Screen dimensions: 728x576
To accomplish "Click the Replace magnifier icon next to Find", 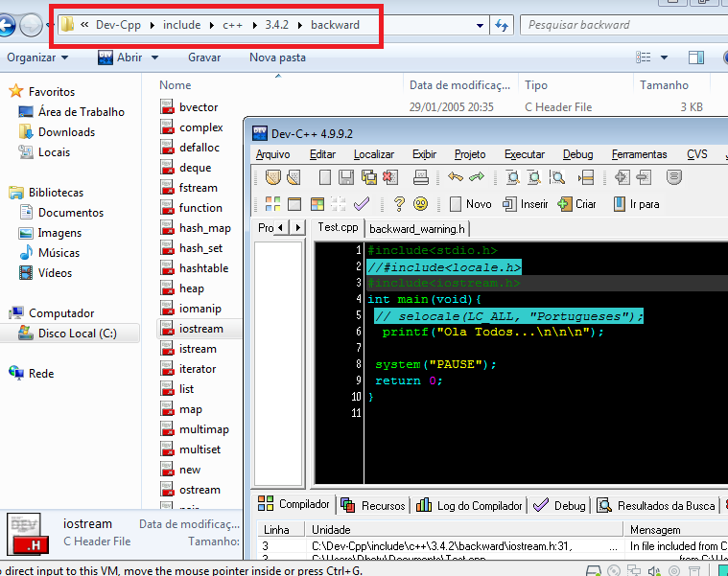I will 534,177.
